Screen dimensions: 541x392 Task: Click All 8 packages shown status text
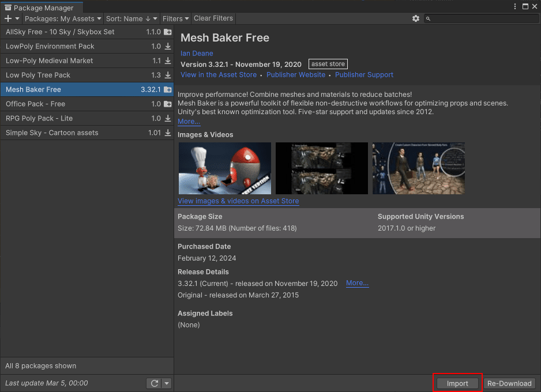pyautogui.click(x=41, y=366)
